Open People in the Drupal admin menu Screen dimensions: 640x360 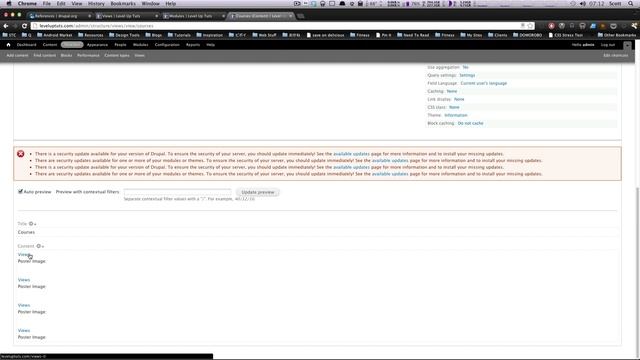pyautogui.click(x=120, y=45)
